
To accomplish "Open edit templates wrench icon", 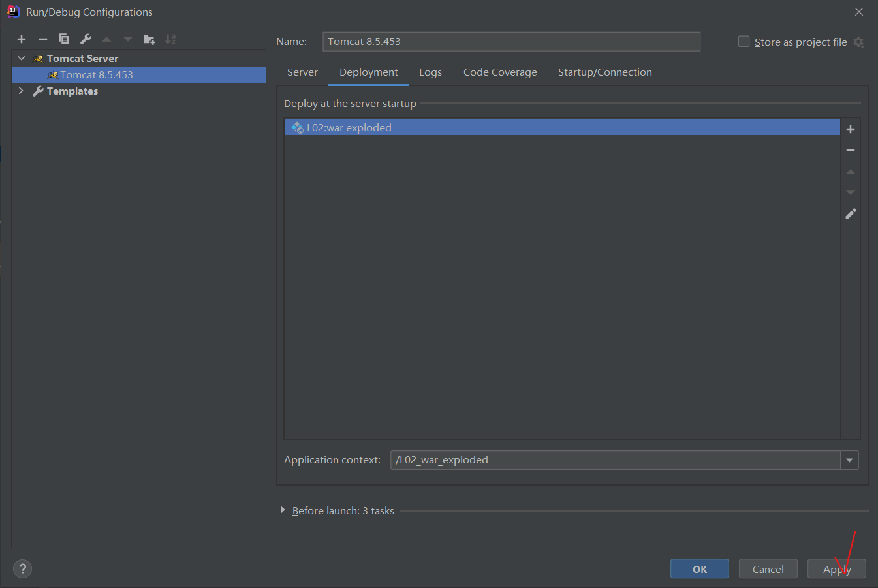I will pos(86,39).
